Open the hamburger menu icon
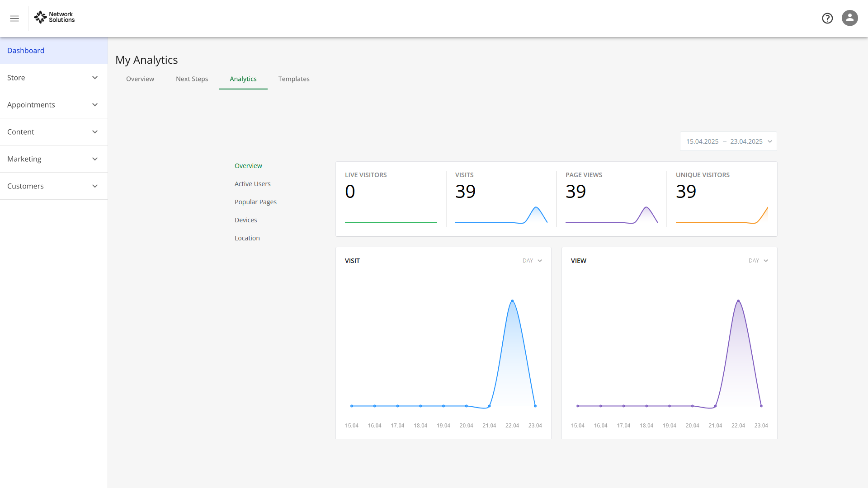Screen dimensions: 868x488 [x=14, y=19]
